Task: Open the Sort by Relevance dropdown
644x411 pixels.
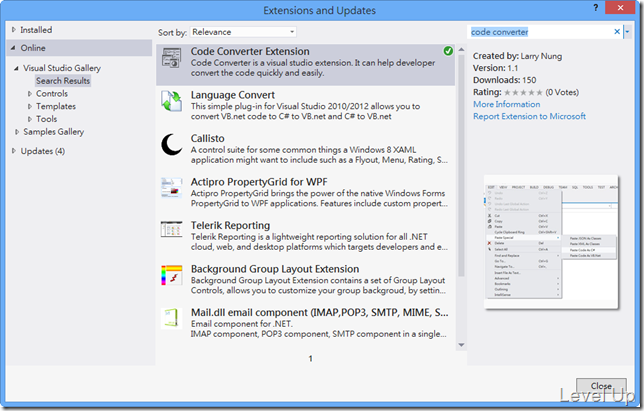Action: (x=243, y=32)
